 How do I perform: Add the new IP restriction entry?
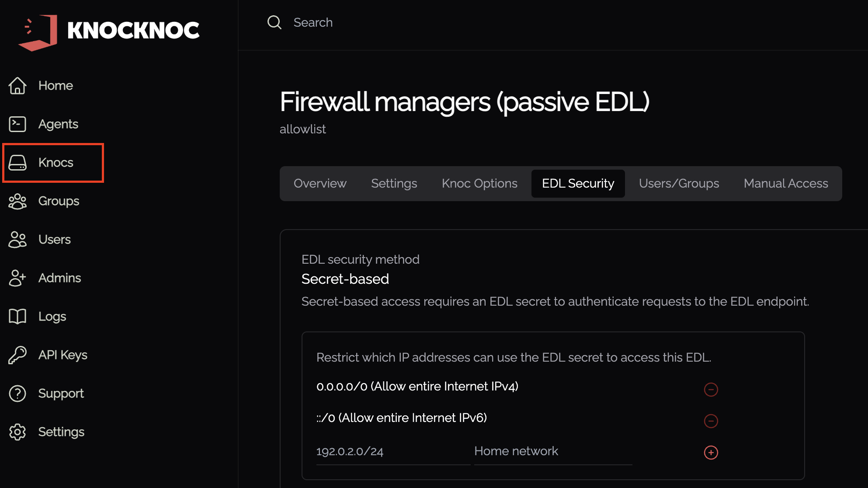[x=711, y=452]
